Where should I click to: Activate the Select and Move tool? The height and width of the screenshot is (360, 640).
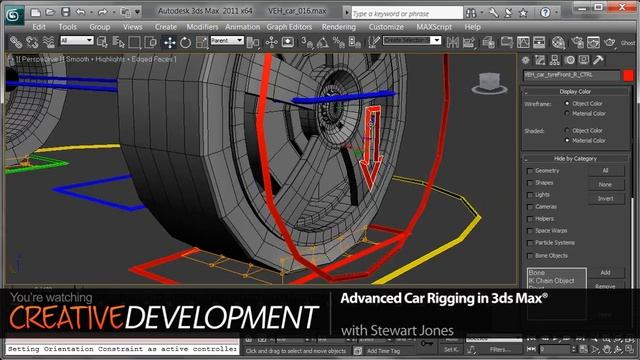pos(169,42)
